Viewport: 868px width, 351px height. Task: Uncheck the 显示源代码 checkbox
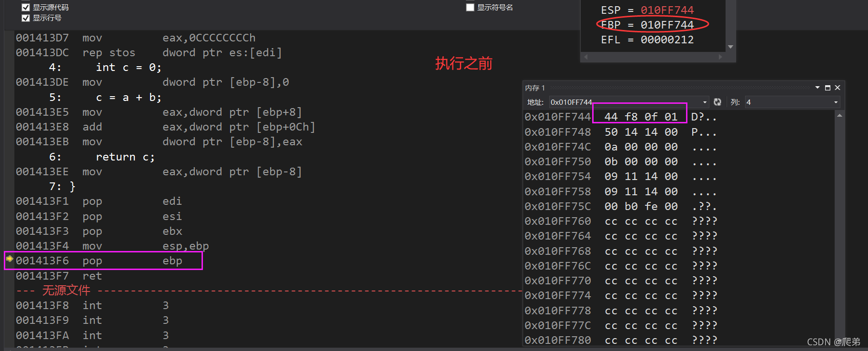click(x=26, y=8)
